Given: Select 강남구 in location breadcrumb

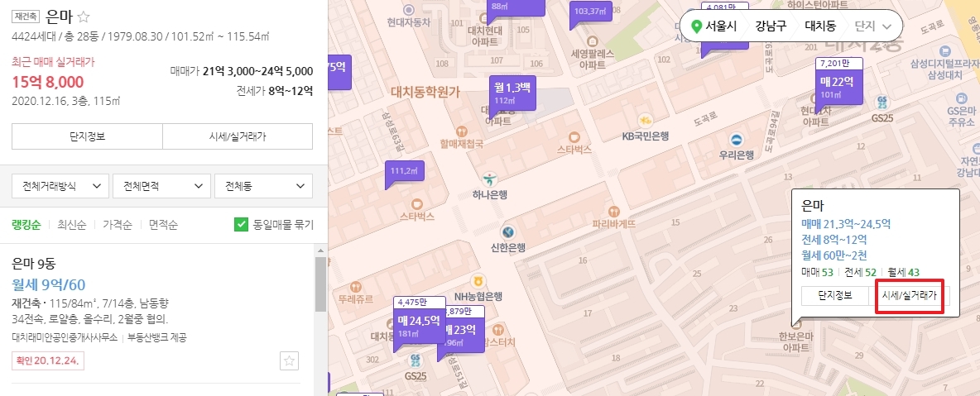Looking at the screenshot, I should pyautogui.click(x=770, y=26).
